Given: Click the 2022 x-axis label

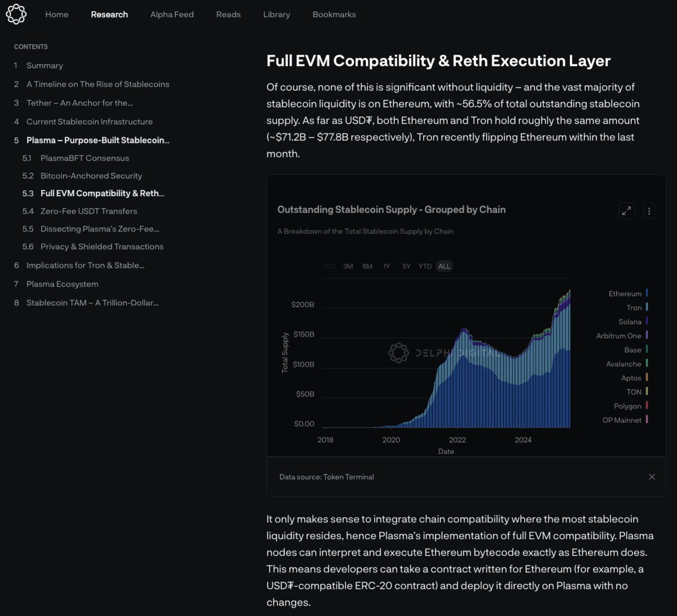Looking at the screenshot, I should coord(457,440).
